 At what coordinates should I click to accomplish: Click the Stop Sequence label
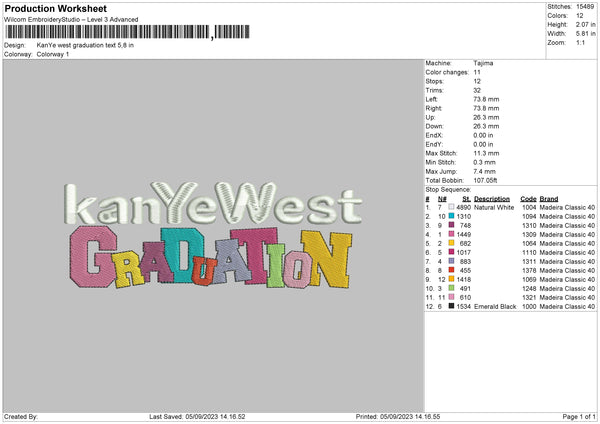pos(446,188)
